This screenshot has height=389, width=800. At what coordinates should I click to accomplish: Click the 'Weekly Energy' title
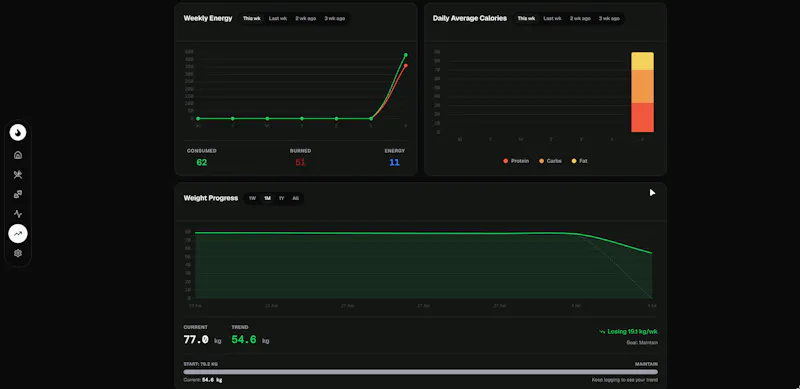coord(208,18)
